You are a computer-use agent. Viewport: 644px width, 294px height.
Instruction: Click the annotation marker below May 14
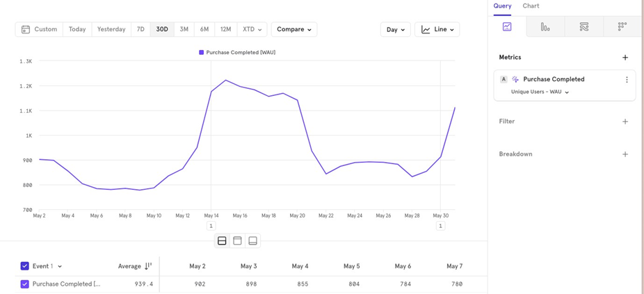pyautogui.click(x=211, y=226)
